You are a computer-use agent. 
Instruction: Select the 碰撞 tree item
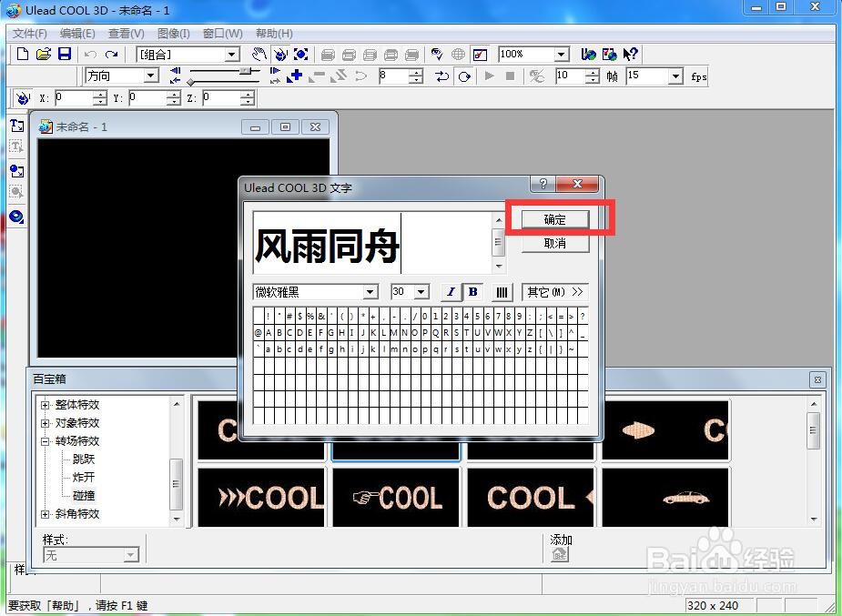coord(84,495)
